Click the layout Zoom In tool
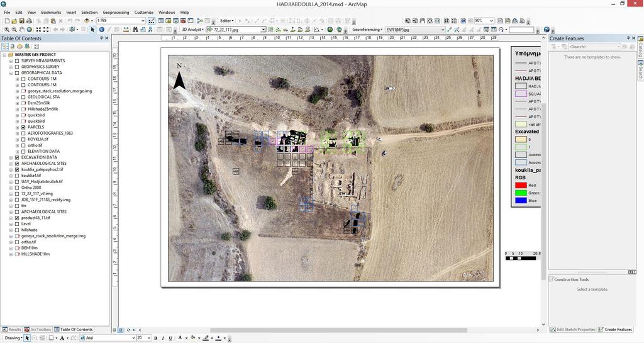Screen dimensions: 644x343 click(x=408, y=21)
